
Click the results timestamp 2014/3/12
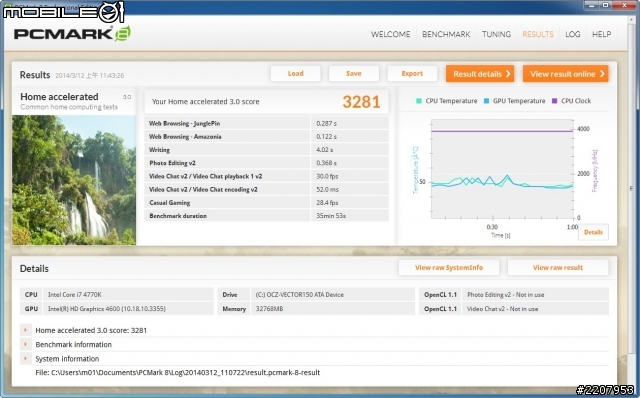click(x=90, y=76)
